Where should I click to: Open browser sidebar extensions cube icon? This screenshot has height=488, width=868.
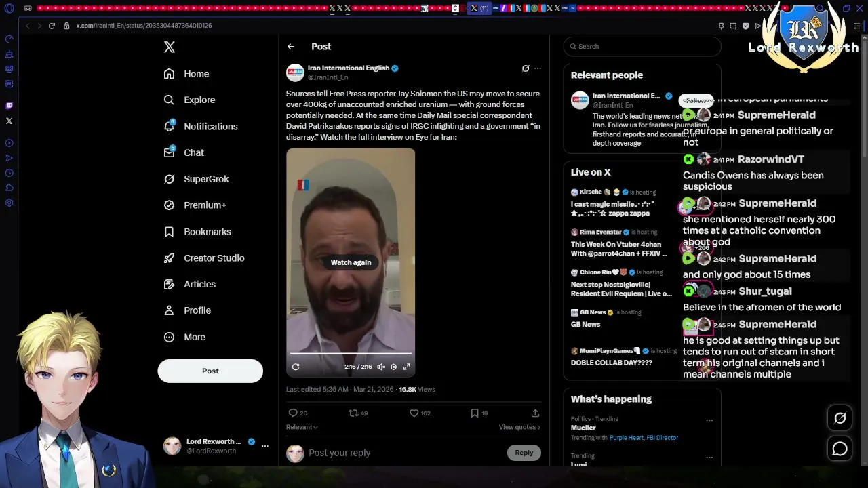tap(9, 188)
